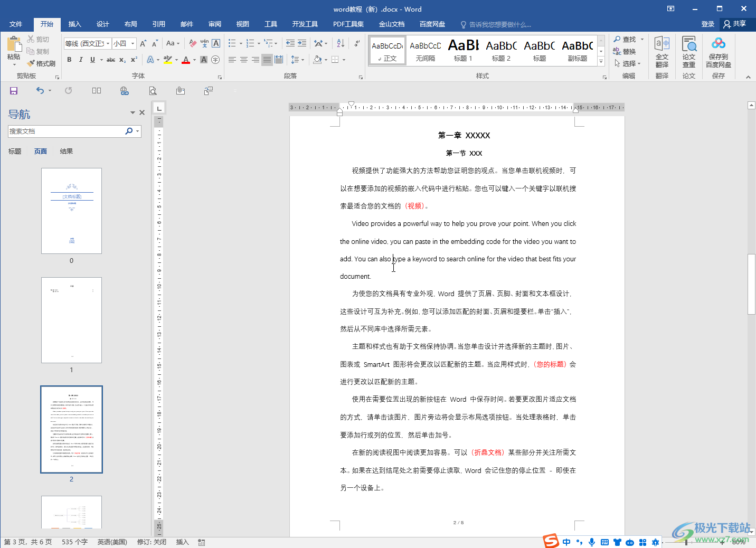Click the print preview icon in quick toolbar
756x548 pixels.
click(x=153, y=91)
